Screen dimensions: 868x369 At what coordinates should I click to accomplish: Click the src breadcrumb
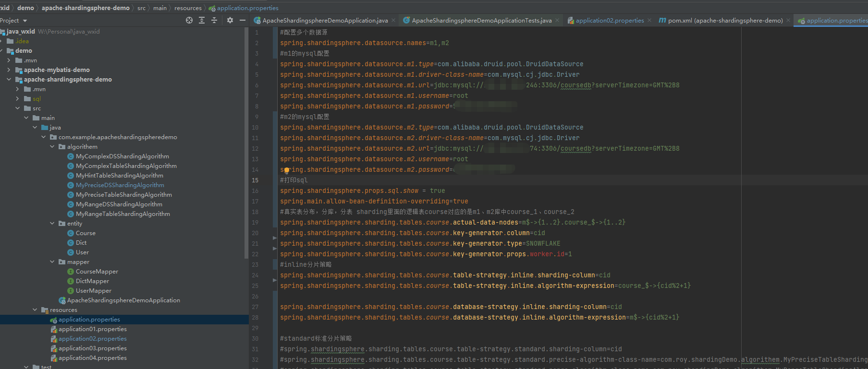point(141,8)
